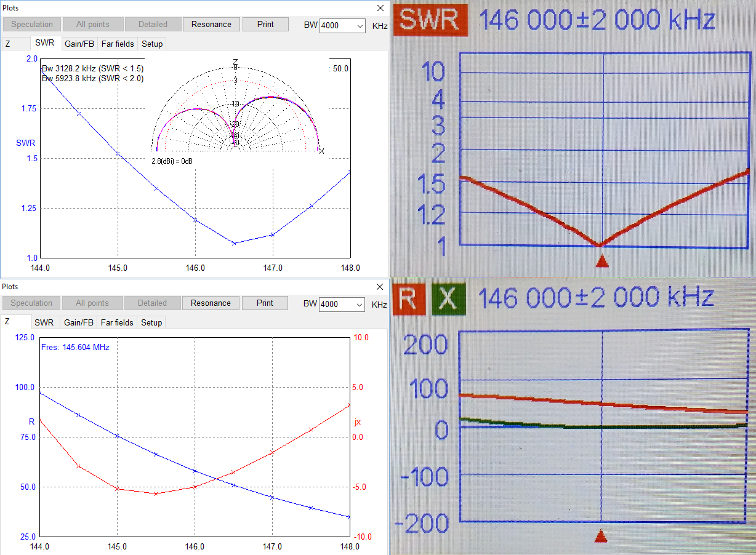756x555 pixels.
Task: Open the Setup tab in the bottom Plots window
Action: pos(152,322)
